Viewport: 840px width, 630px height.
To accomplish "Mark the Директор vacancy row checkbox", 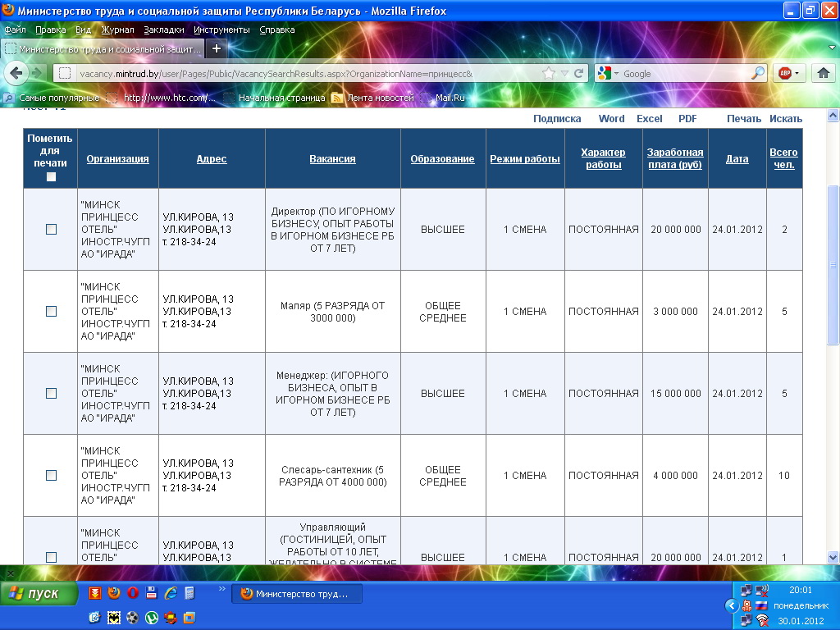I will point(51,230).
